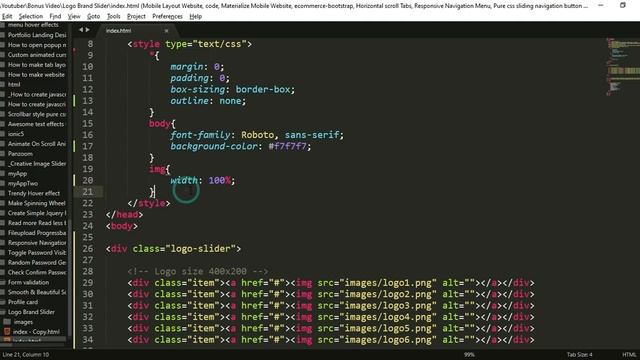The height and width of the screenshot is (360, 640).
Task: Open the Edit menu
Action: click(7, 16)
